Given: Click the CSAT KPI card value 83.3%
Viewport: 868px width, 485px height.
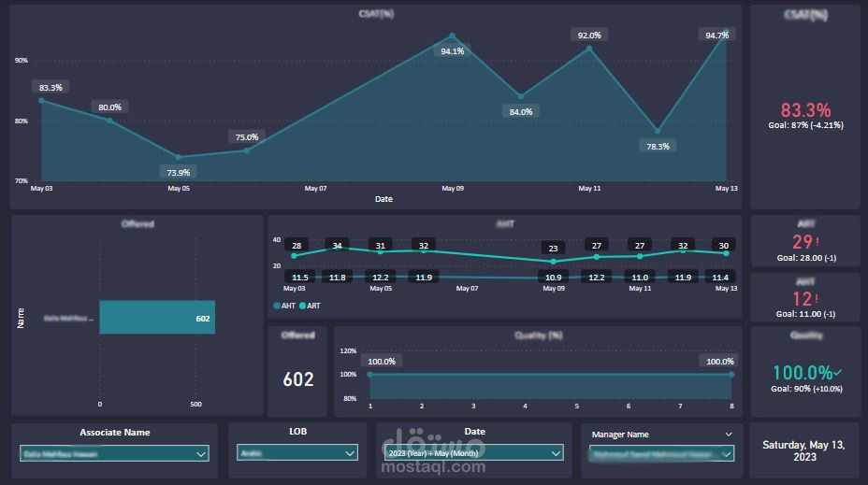Looking at the screenshot, I should tap(805, 109).
